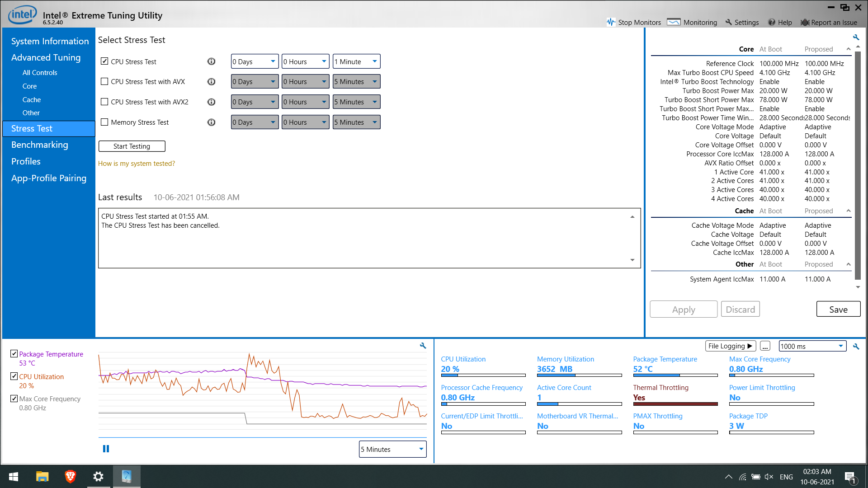The height and width of the screenshot is (488, 868).
Task: Open the graph settings wrench icon
Action: tap(423, 346)
